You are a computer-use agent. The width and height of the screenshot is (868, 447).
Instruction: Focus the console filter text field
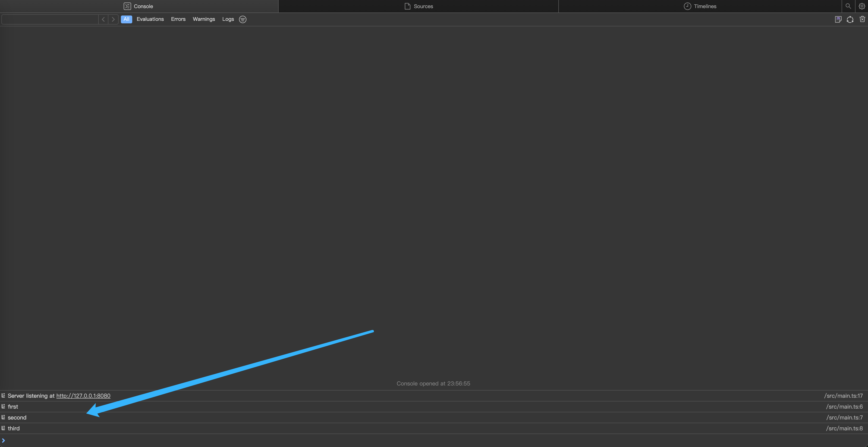(50, 19)
